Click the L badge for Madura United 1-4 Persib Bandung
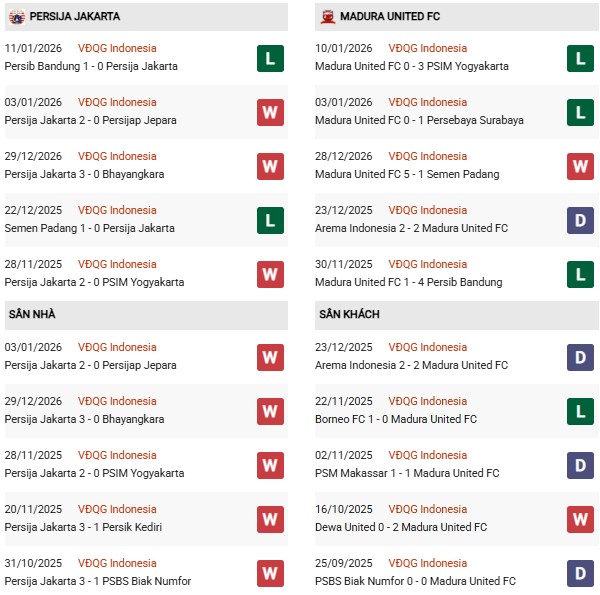 (580, 274)
